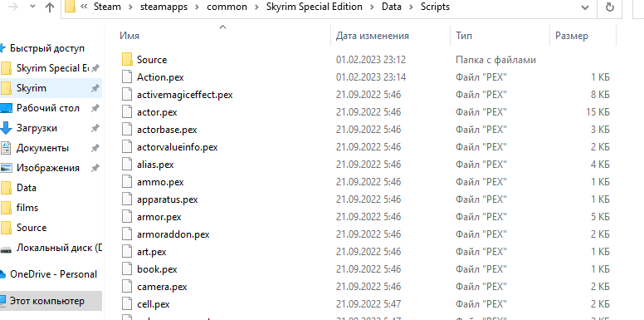Viewport: 644px width, 320px height.
Task: Open Загрузки in the sidebar
Action: click(37, 128)
